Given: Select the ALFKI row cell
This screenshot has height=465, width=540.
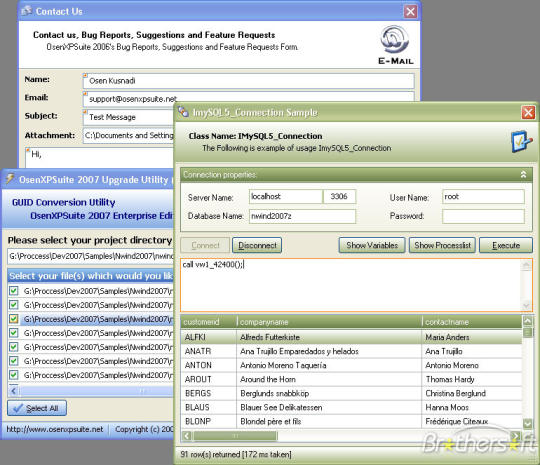Looking at the screenshot, I should point(209,337).
